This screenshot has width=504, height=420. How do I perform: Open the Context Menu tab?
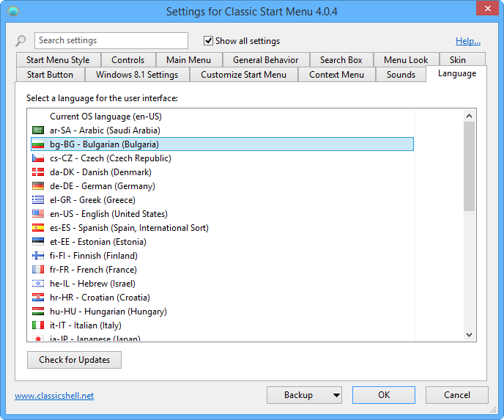[336, 75]
